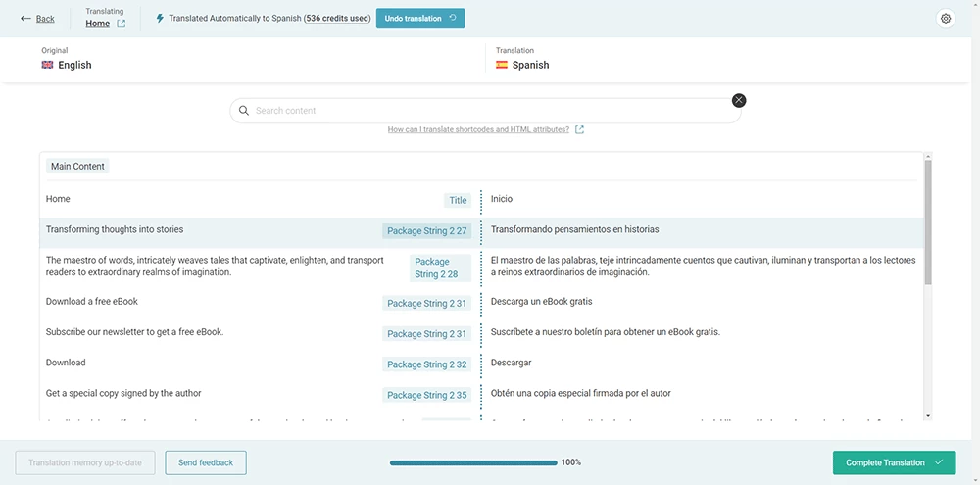Click the lightning bolt auto-translate icon
This screenshot has height=485, width=980.
tap(160, 19)
